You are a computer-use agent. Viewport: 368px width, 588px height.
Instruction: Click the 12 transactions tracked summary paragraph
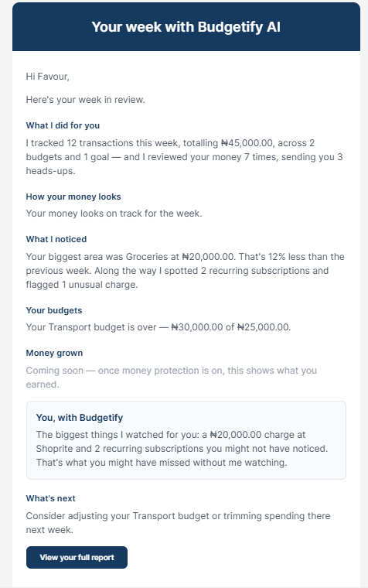(184, 157)
